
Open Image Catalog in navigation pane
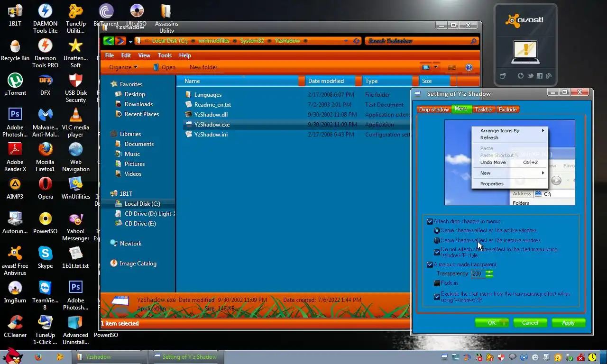point(138,264)
